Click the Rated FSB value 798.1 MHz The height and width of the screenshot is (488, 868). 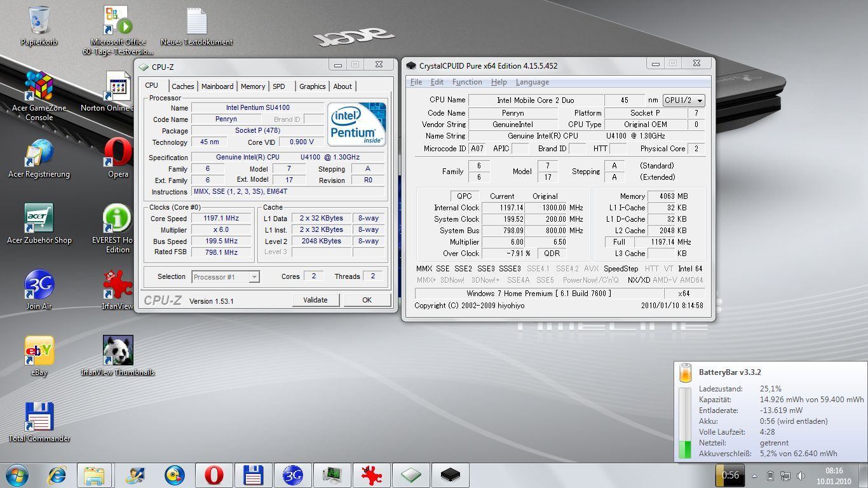pyautogui.click(x=220, y=252)
